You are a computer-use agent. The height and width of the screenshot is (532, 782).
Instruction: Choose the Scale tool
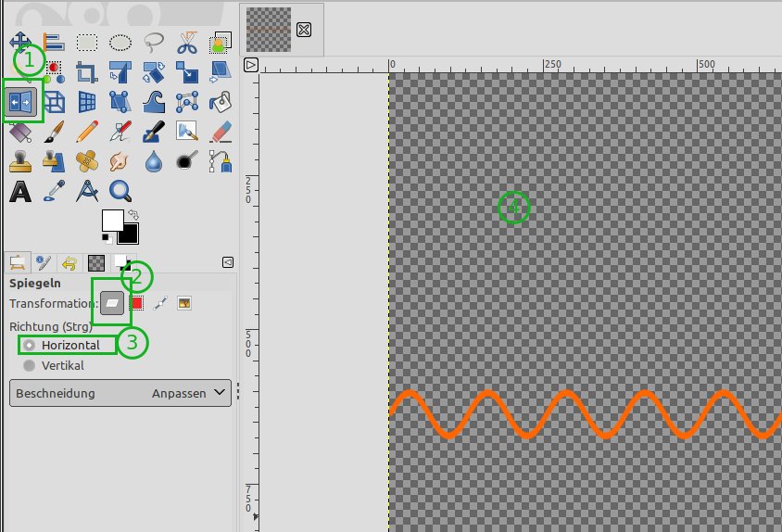187,72
